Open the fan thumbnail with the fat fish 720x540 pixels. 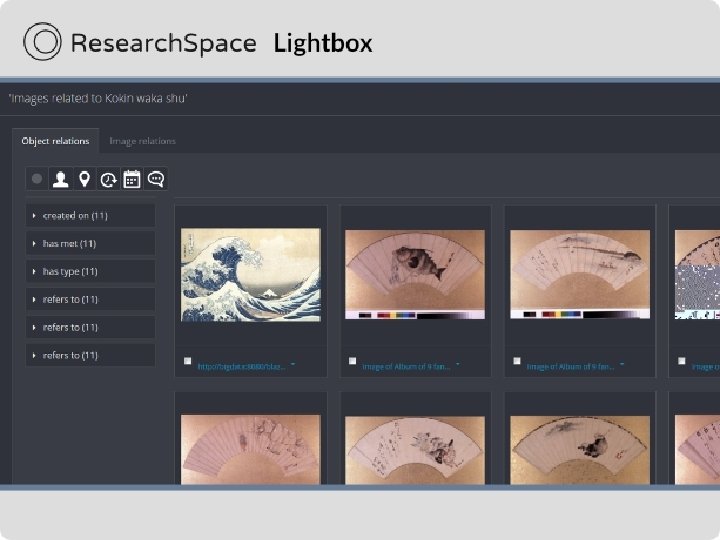[x=415, y=274]
